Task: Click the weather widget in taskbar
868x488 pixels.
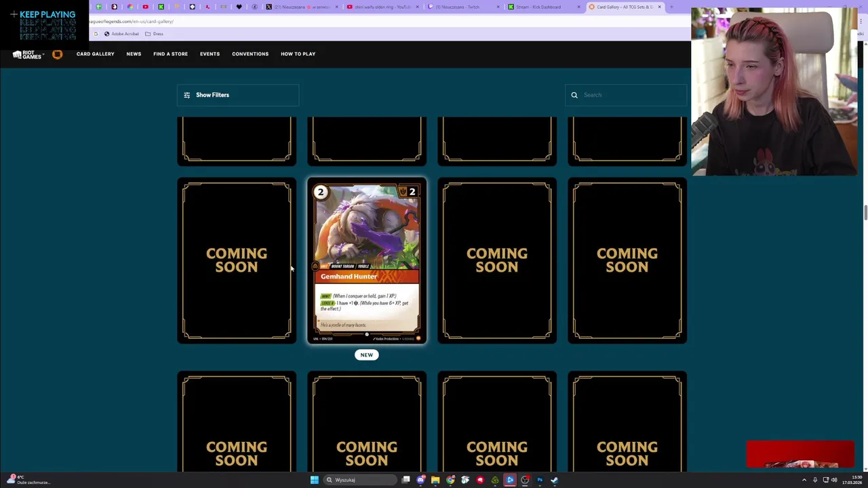Action: click(27, 480)
